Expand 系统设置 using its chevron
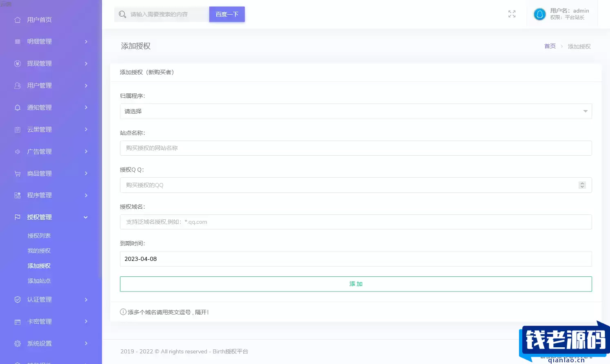Screen dimensions: 610x364 point(86,343)
